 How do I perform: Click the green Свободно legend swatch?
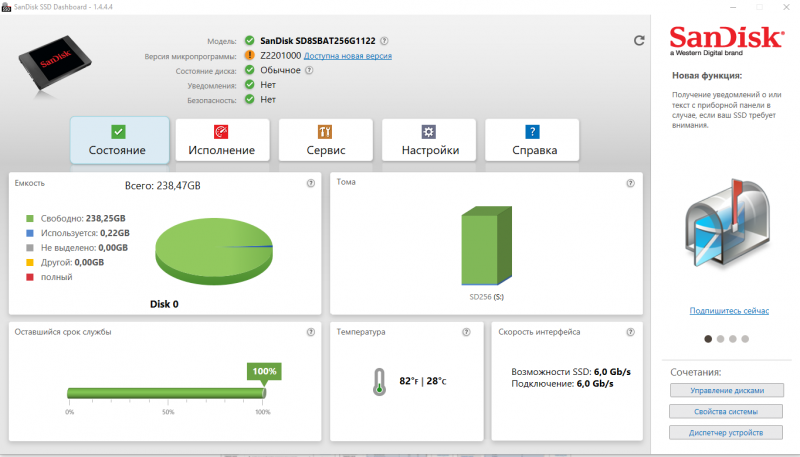tap(30, 218)
